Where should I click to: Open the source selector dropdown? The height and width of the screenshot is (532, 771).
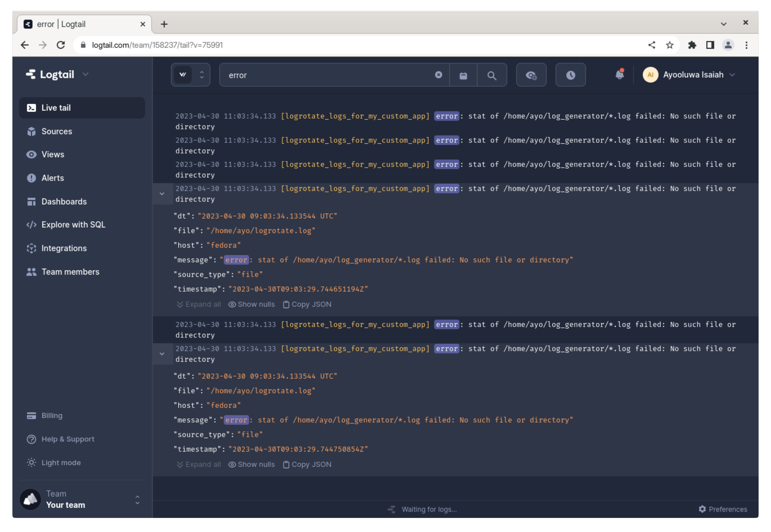(190, 75)
